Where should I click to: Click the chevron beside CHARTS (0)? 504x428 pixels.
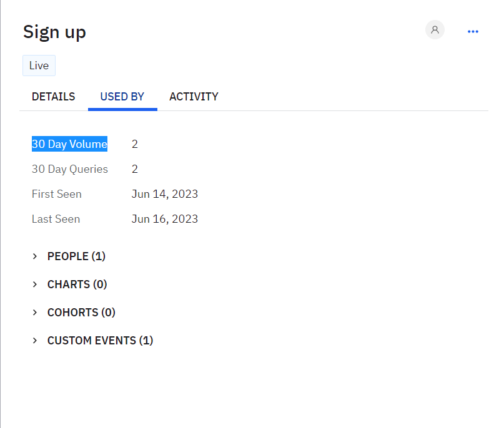point(36,284)
